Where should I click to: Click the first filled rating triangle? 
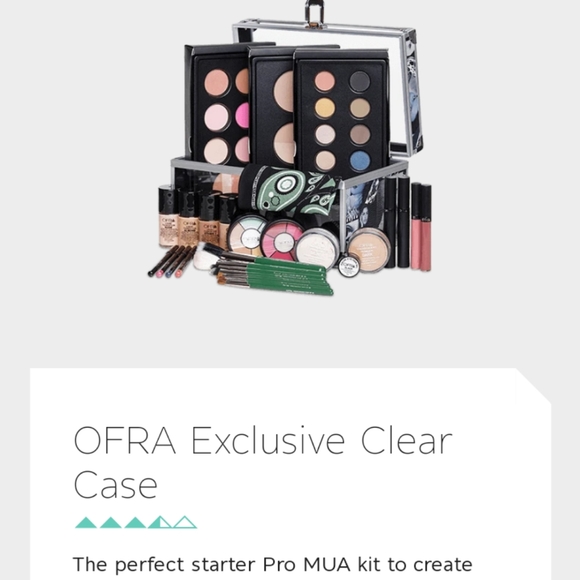pyautogui.click(x=86, y=522)
